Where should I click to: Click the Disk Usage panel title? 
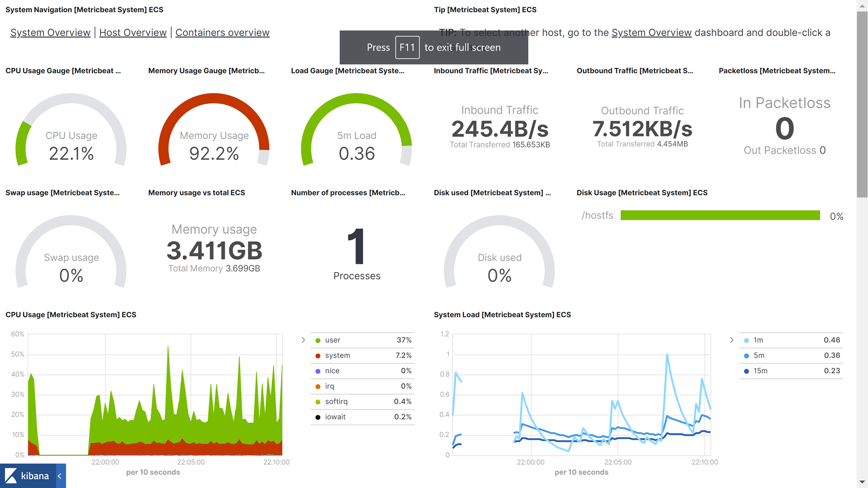coord(642,193)
